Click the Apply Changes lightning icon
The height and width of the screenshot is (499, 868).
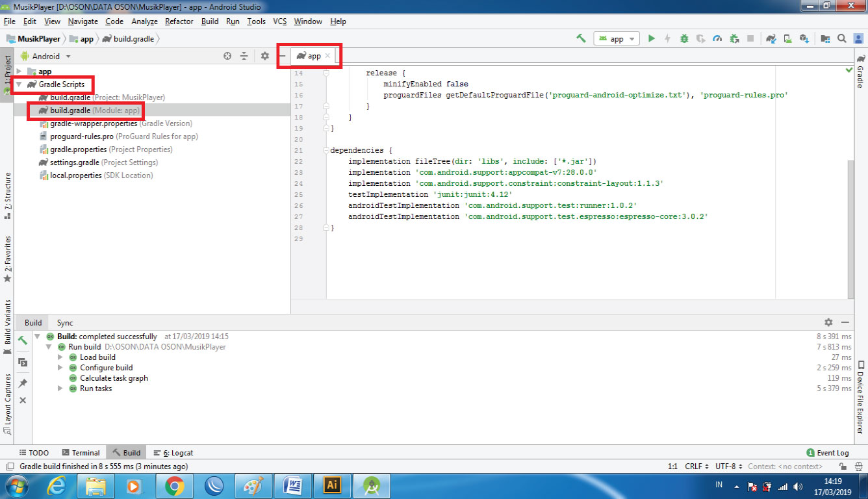pyautogui.click(x=667, y=38)
